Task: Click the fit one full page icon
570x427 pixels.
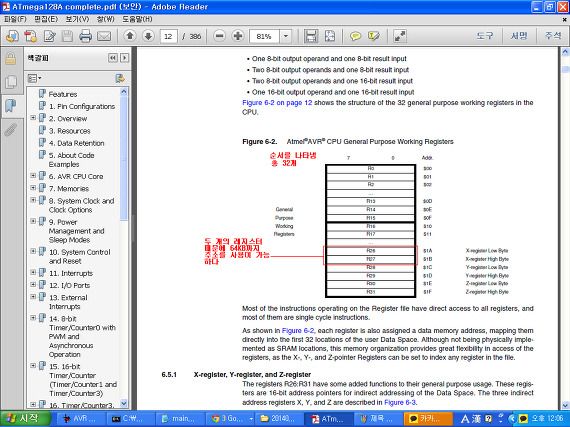Action: click(x=330, y=36)
